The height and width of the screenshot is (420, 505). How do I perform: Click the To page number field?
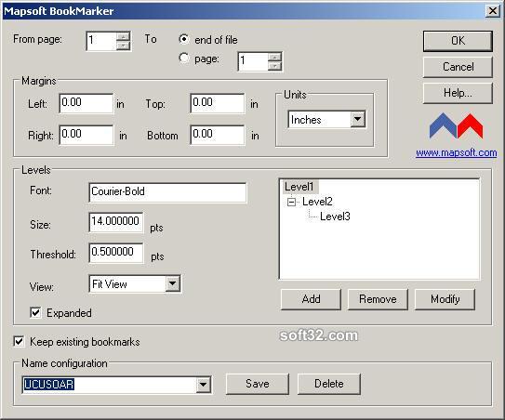pyautogui.click(x=253, y=61)
